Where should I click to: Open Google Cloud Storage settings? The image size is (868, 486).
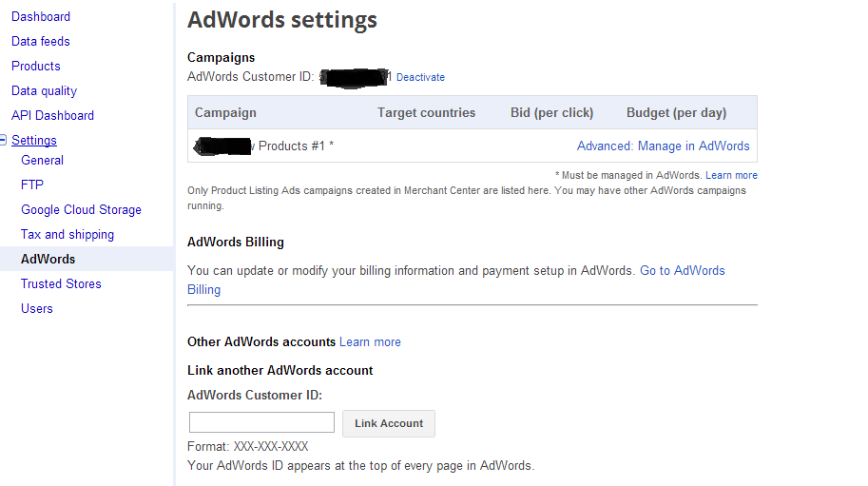click(x=81, y=210)
